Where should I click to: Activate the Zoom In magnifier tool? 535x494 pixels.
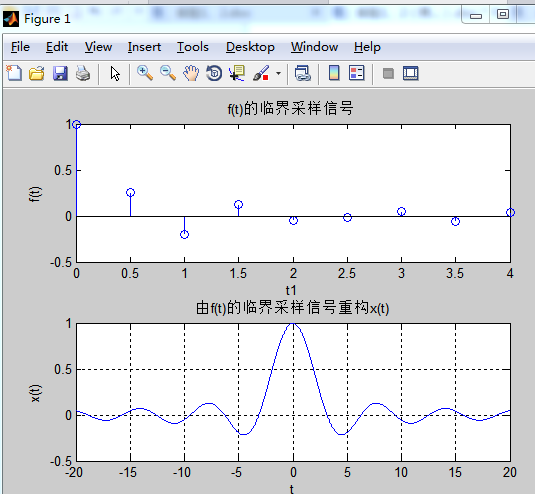point(145,73)
